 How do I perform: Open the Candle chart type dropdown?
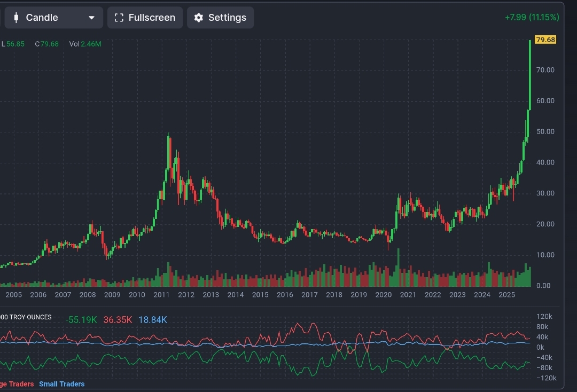pos(54,18)
